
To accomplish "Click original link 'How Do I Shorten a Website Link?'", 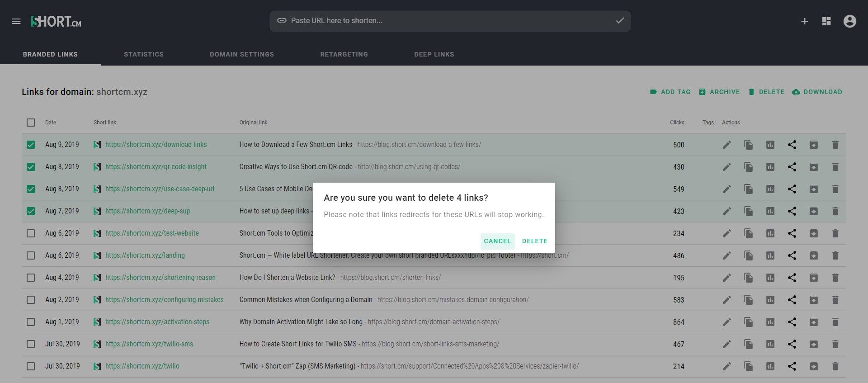I will tap(287, 278).
